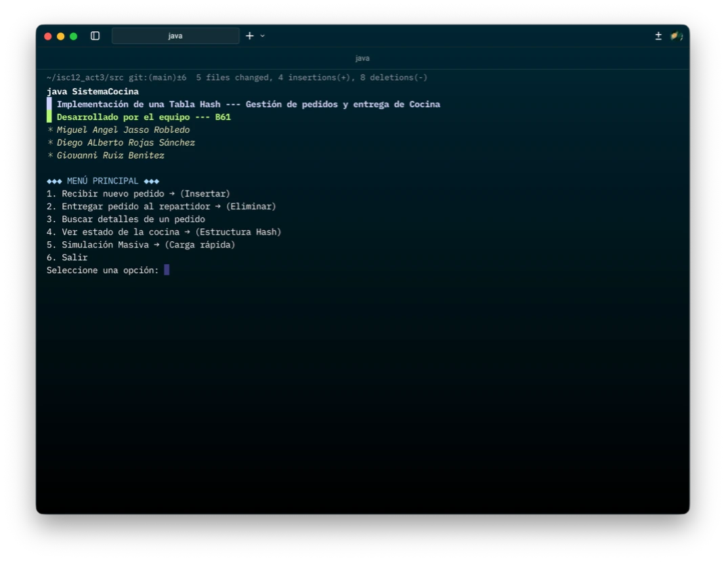Open the user avatar icon at top right
Viewport: 728px width, 565px height.
[x=676, y=36]
